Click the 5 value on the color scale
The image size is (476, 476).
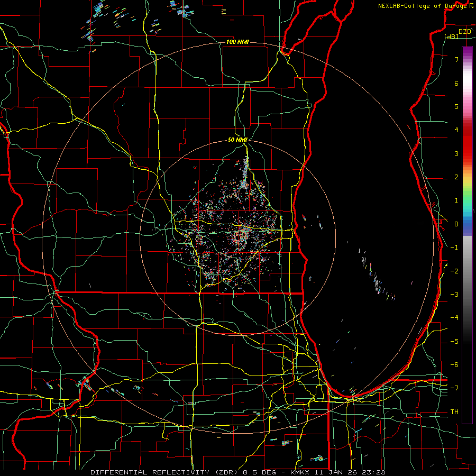(456, 106)
